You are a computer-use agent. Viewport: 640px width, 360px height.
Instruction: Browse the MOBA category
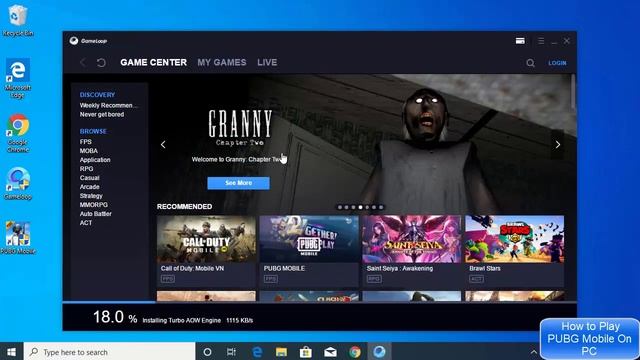pos(89,151)
